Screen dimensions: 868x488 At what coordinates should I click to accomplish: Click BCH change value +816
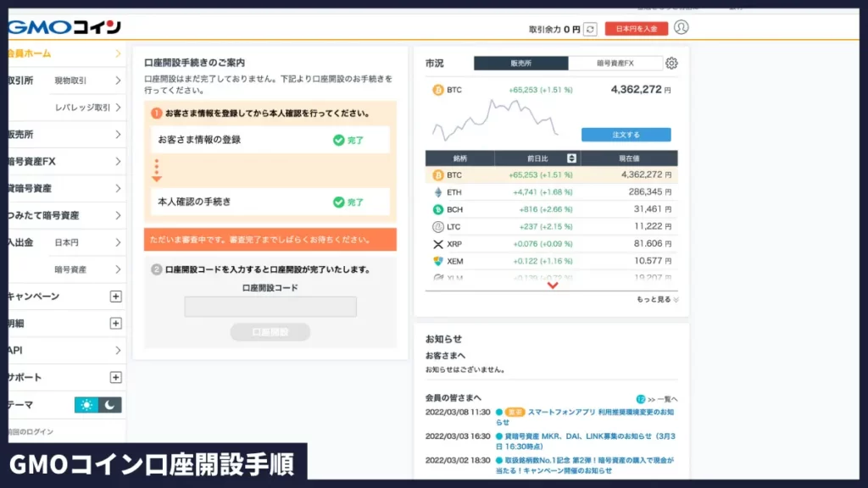coord(545,209)
